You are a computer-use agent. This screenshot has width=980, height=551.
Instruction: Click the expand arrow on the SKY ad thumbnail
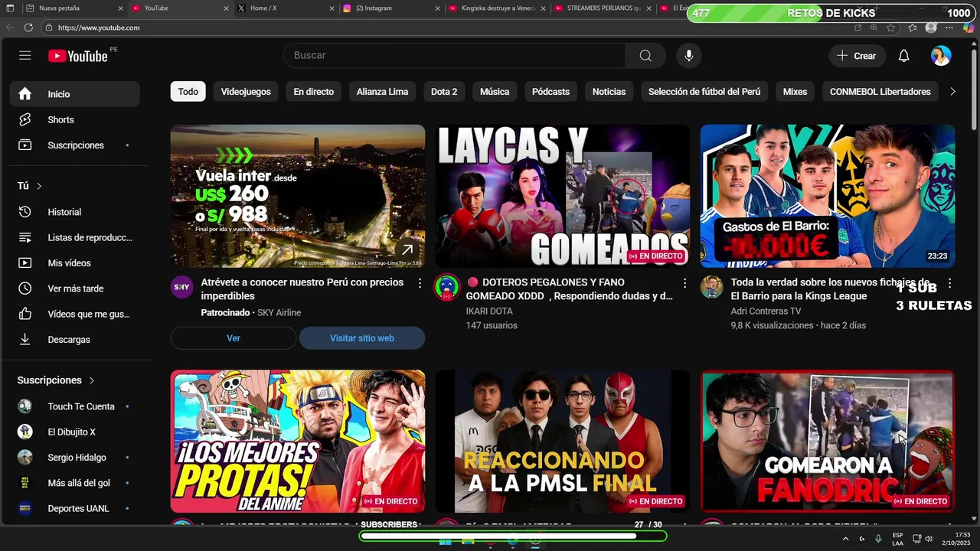pyautogui.click(x=407, y=249)
